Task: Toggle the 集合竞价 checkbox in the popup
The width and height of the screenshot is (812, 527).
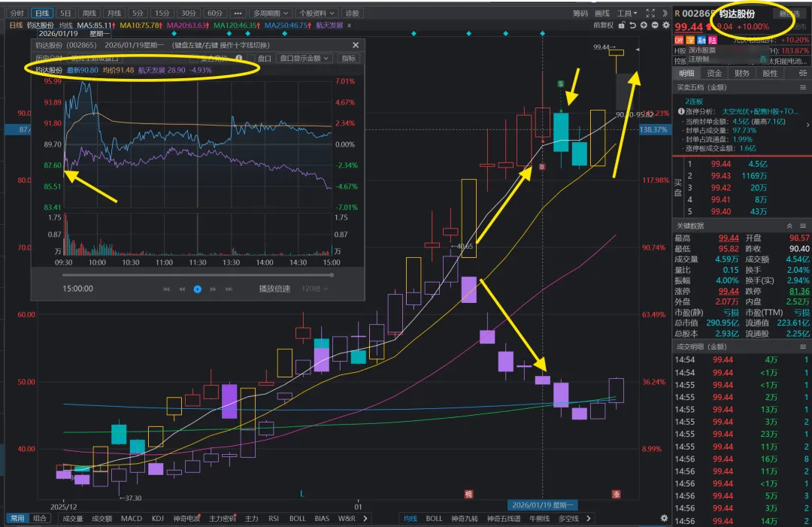Action: coord(195,59)
